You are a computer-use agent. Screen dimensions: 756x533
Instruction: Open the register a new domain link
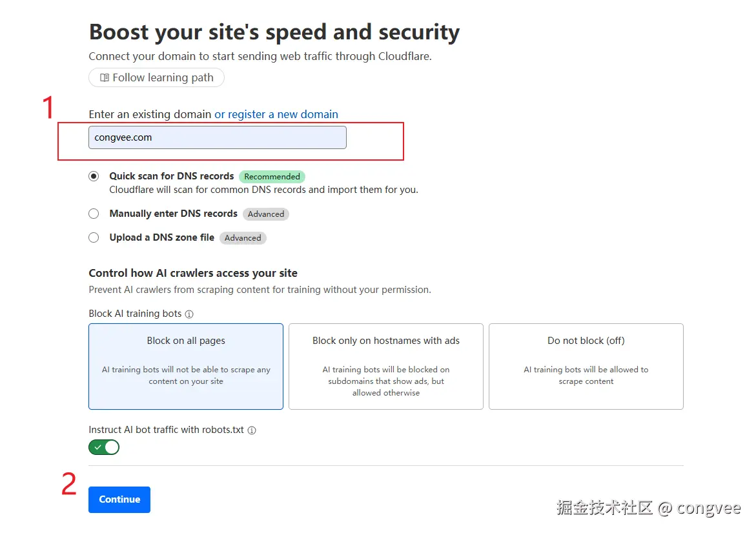coord(276,114)
